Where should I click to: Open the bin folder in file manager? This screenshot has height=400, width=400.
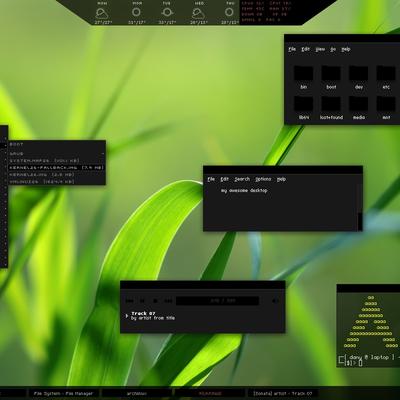(303, 74)
